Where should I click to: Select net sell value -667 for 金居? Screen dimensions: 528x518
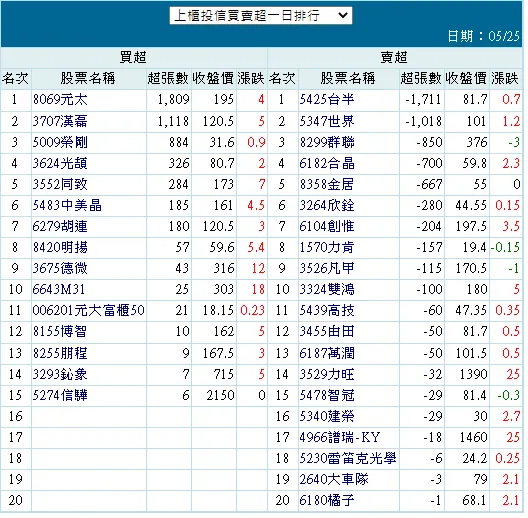(429, 185)
